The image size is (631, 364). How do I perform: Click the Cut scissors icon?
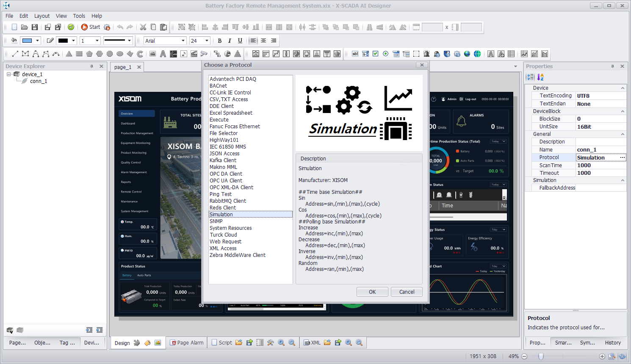143,27
